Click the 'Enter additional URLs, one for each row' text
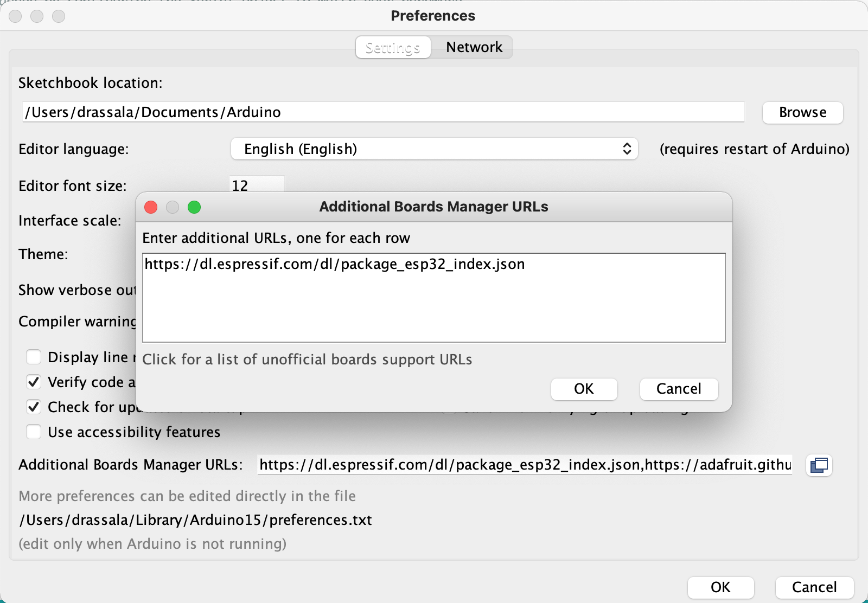The width and height of the screenshot is (868, 603). tap(276, 238)
